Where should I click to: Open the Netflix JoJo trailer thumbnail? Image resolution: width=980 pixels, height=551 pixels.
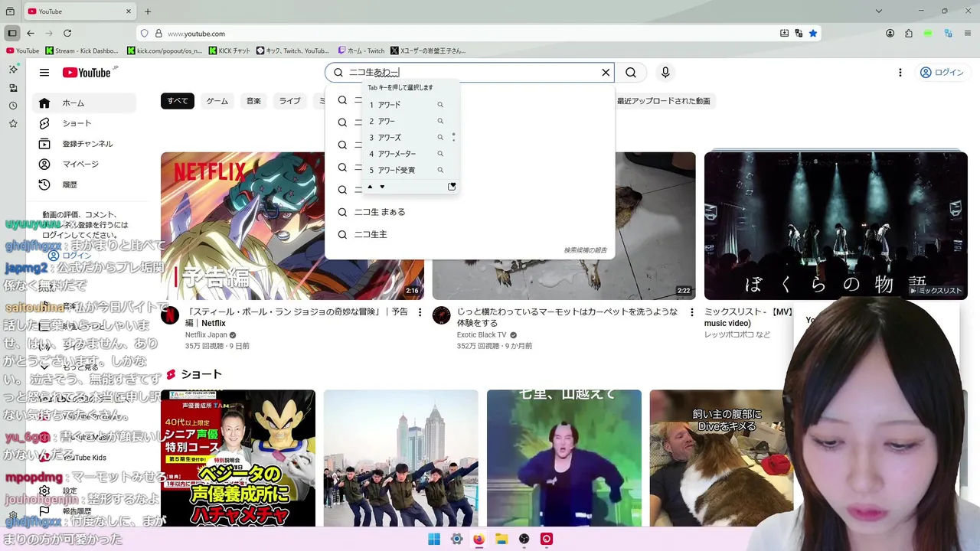pos(292,226)
